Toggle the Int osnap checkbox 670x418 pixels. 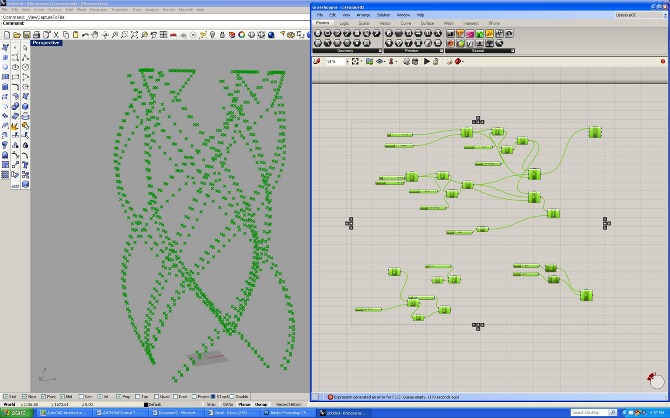[x=100, y=397]
